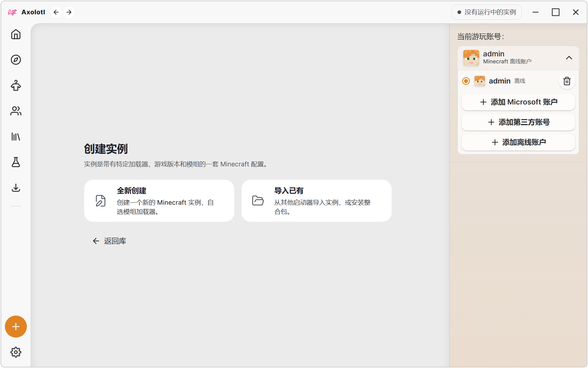Click the folder icon in 导入已有 card
The height and width of the screenshot is (368, 588).
point(258,201)
